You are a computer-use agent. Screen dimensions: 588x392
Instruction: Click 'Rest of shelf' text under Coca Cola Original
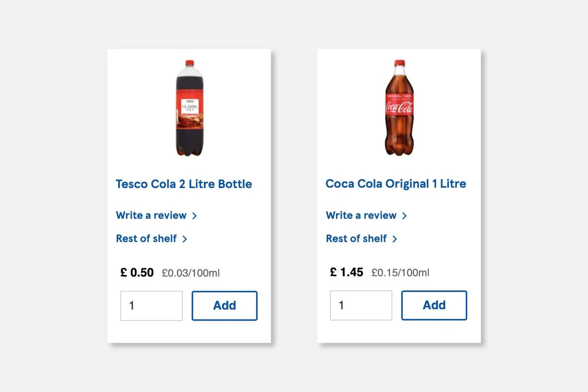point(356,238)
